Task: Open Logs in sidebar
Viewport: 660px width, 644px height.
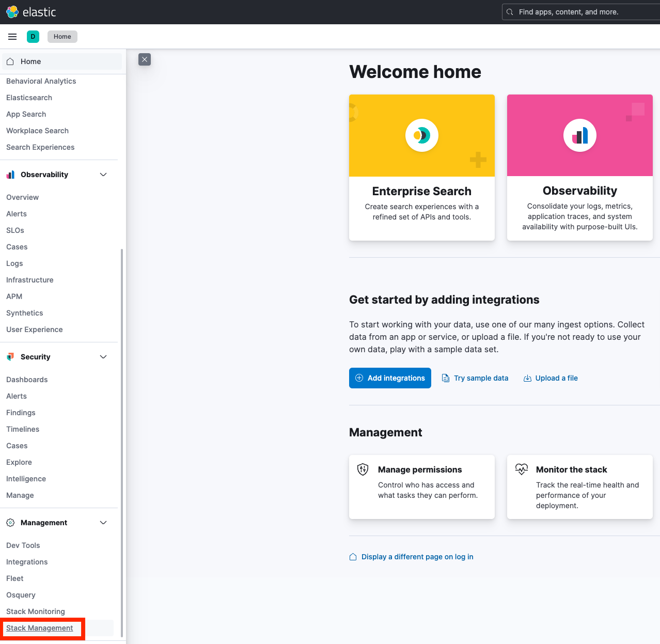Action: (14, 263)
